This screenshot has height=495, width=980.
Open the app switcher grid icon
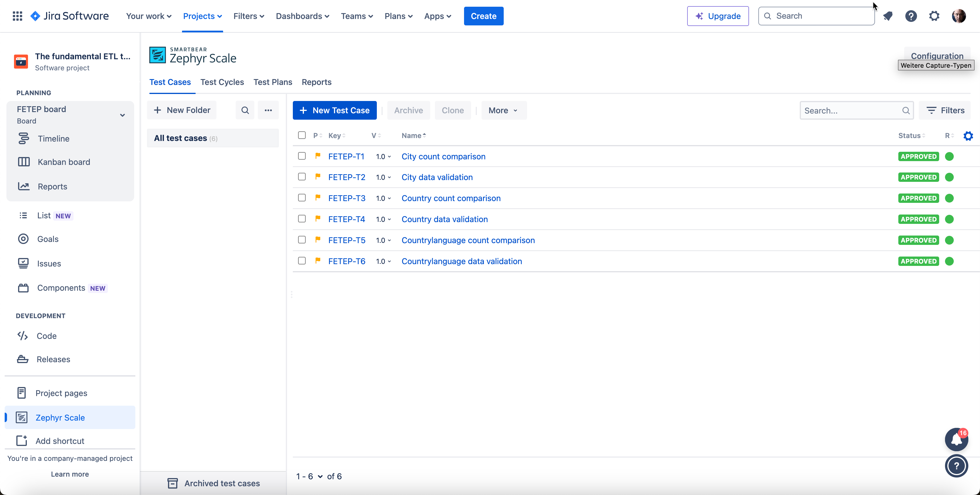(x=17, y=16)
